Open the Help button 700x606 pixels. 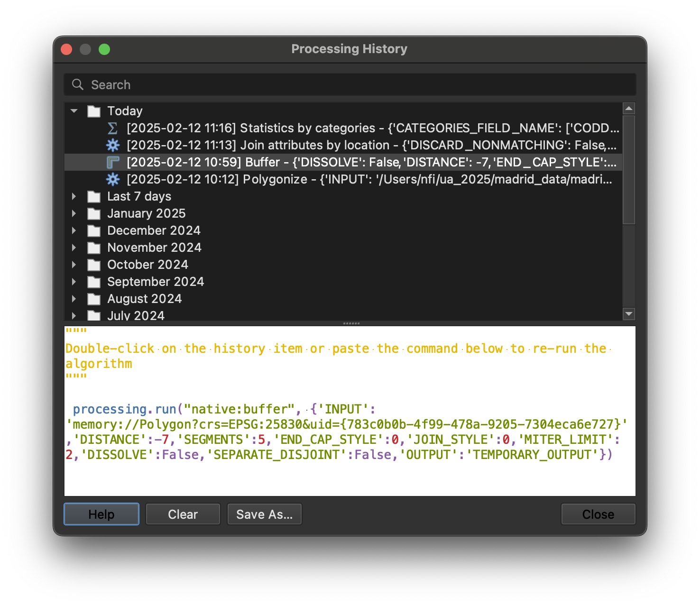pyautogui.click(x=101, y=514)
